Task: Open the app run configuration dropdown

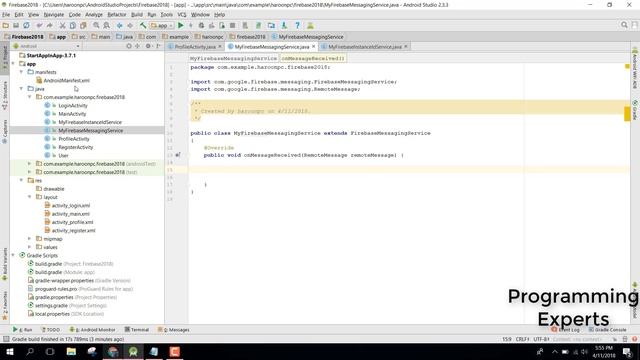Action: [x=162, y=25]
